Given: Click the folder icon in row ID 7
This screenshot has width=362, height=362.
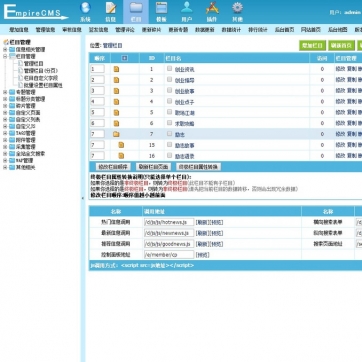Looking at the screenshot, I should click(116, 134).
